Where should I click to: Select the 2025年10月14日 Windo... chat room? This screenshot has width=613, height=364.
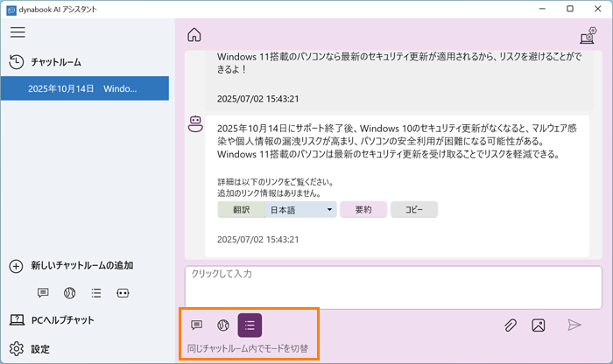85,88
